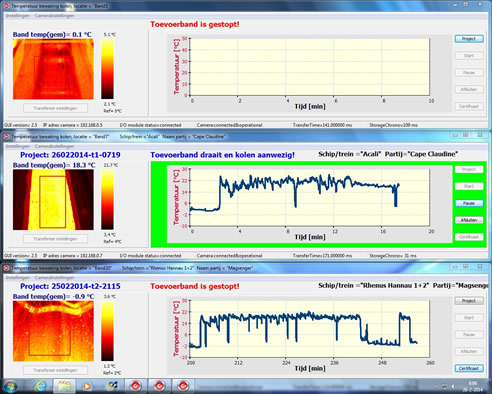Click "Toevoerband draait en kolen aanwezig!" message
Screen dimensions: 492x394
pos(223,155)
